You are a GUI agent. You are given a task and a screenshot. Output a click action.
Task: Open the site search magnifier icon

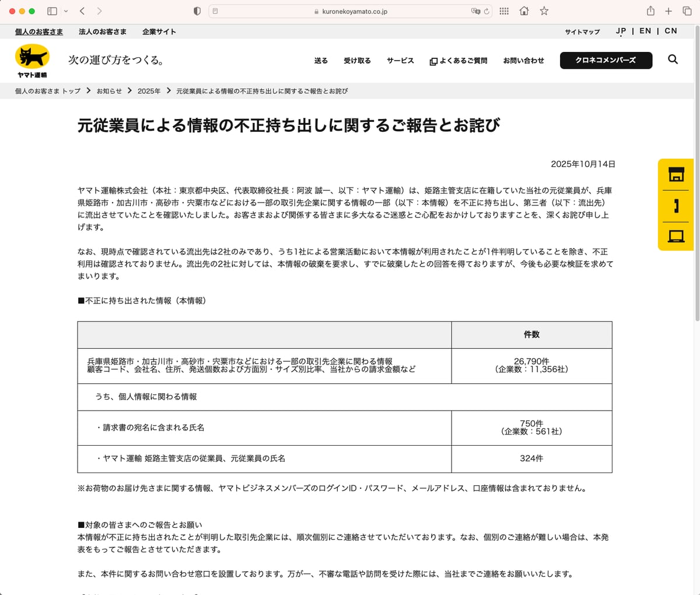[673, 60]
